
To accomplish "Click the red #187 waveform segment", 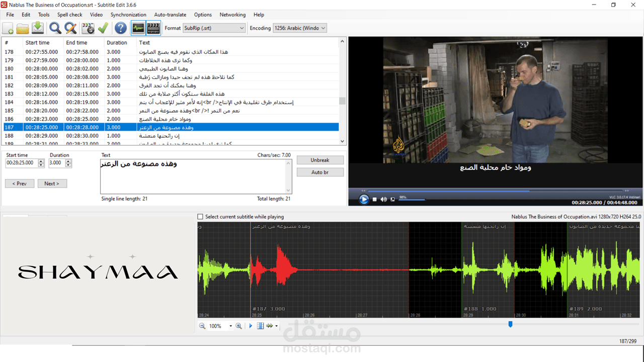I will click(330, 270).
